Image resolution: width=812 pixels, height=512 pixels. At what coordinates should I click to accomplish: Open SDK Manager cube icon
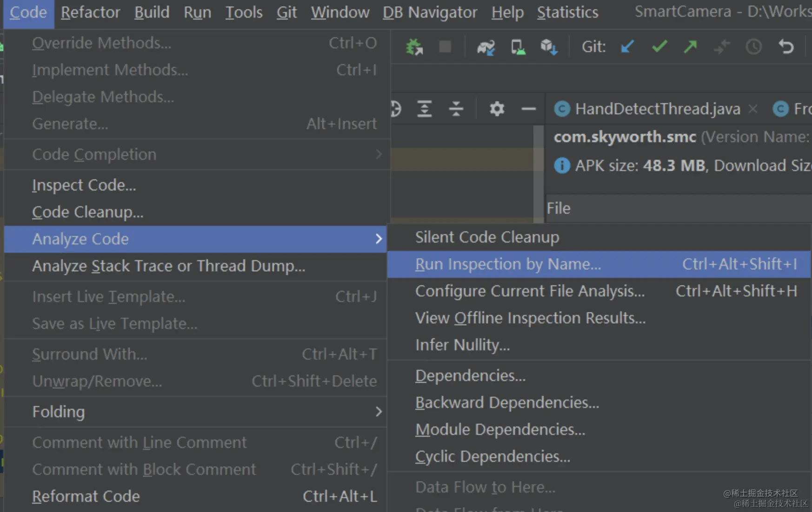click(549, 47)
